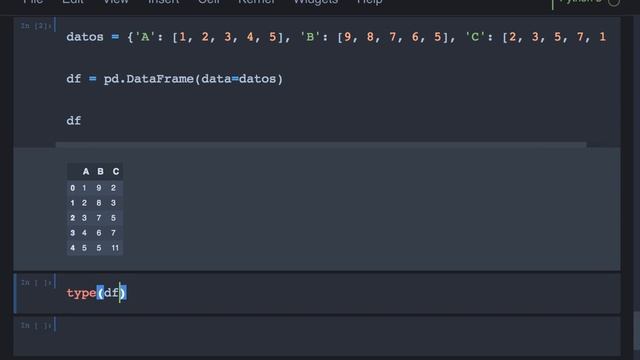
Task: Click value 6 in column B
Action: (x=99, y=233)
